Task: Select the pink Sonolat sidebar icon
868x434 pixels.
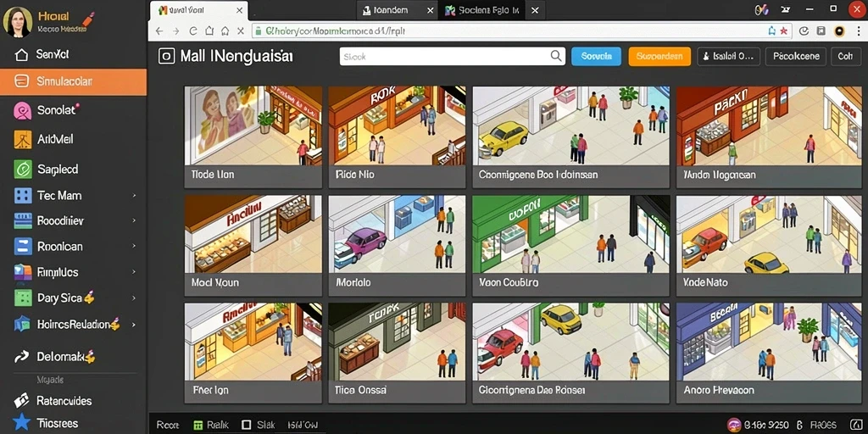Action: click(22, 111)
